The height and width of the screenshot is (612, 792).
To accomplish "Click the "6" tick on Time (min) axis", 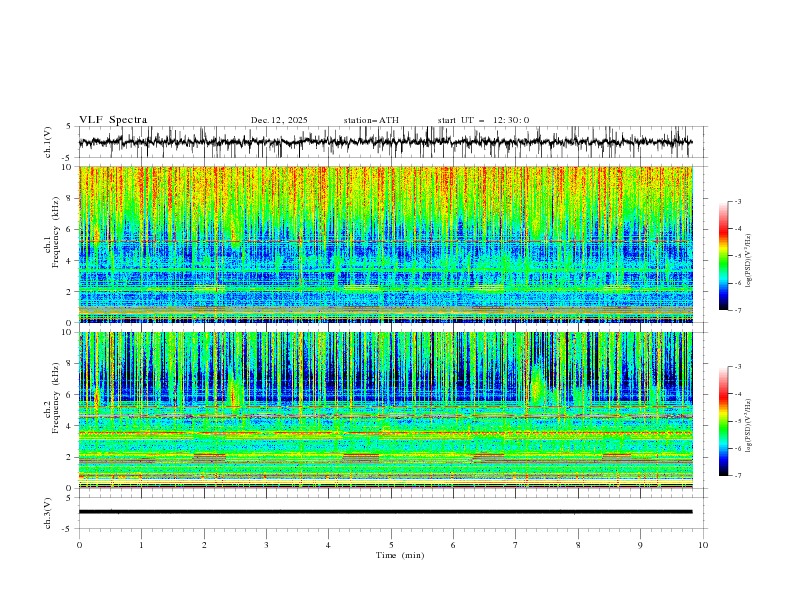I will tap(453, 545).
